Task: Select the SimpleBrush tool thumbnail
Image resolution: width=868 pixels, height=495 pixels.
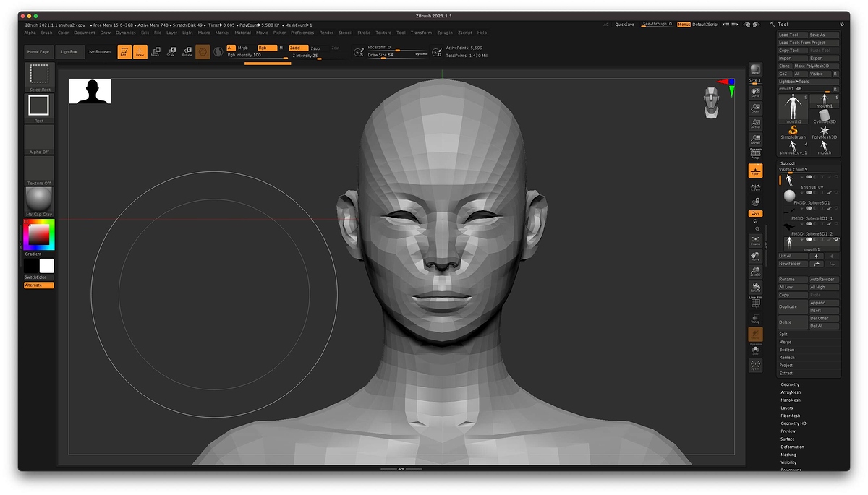Action: [x=793, y=132]
